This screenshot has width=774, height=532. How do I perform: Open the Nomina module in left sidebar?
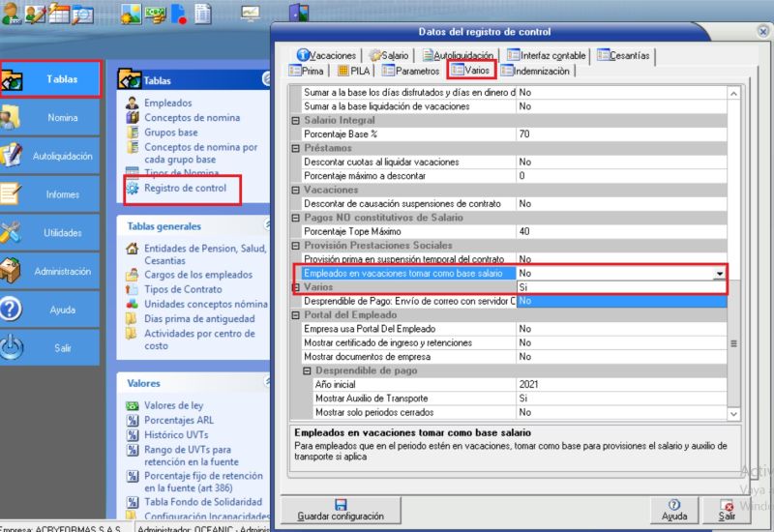[x=50, y=117]
